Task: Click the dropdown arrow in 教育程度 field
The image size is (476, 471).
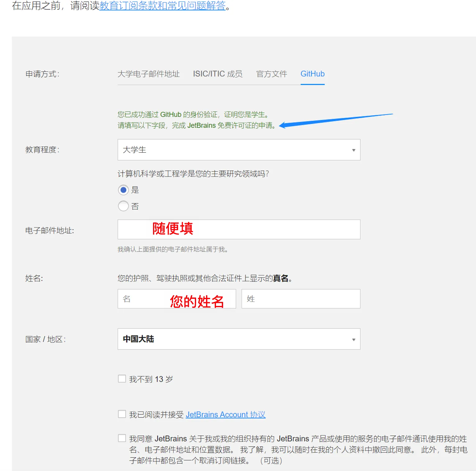Action: pos(353,150)
